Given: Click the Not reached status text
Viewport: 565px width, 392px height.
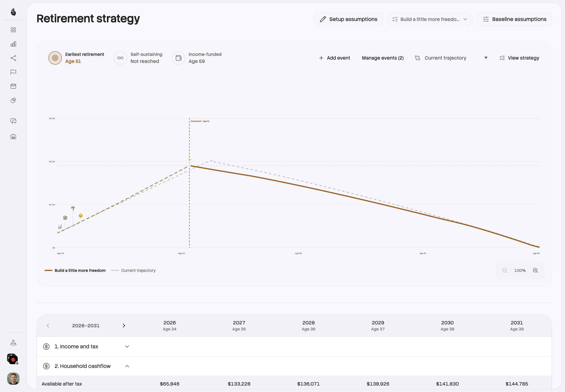Looking at the screenshot, I should click(x=145, y=61).
